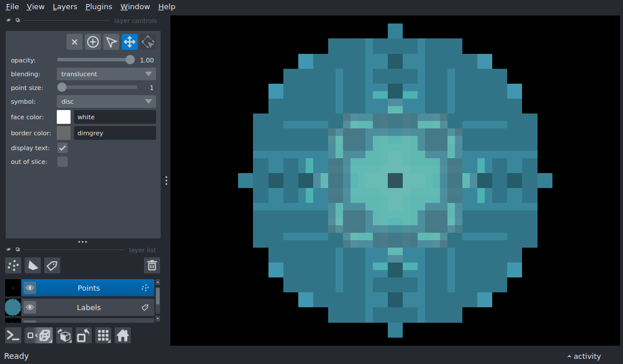This screenshot has width=623, height=364.
Task: Activate the pan/zoom move tool
Action: point(130,42)
